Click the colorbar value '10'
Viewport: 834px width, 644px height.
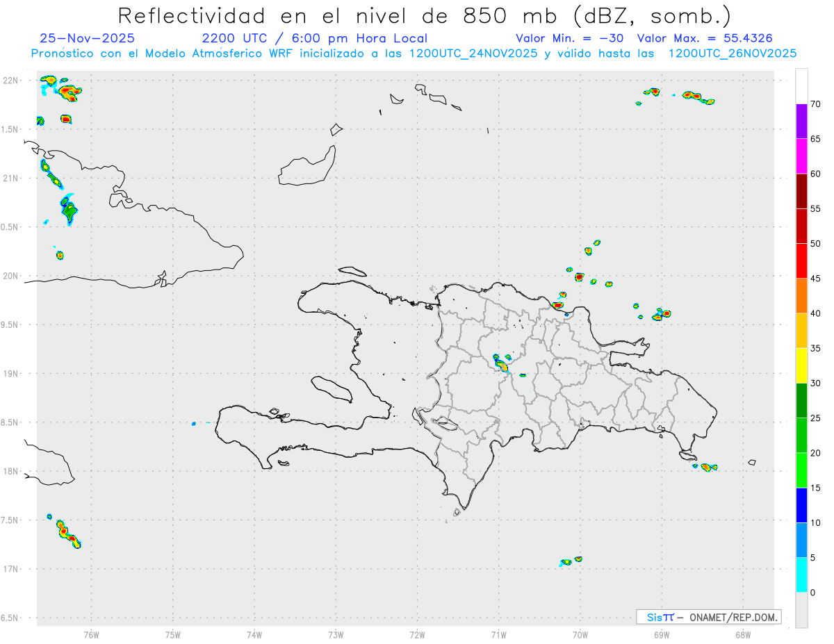click(x=816, y=522)
